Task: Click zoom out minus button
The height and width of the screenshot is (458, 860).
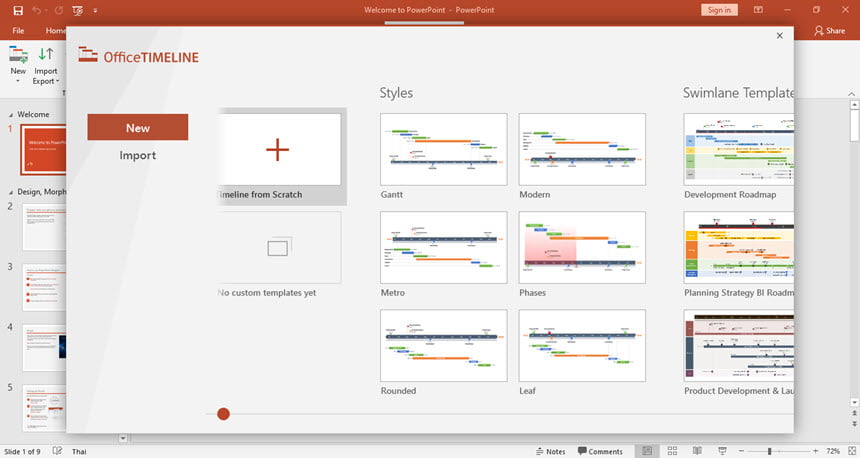Action: coord(742,451)
